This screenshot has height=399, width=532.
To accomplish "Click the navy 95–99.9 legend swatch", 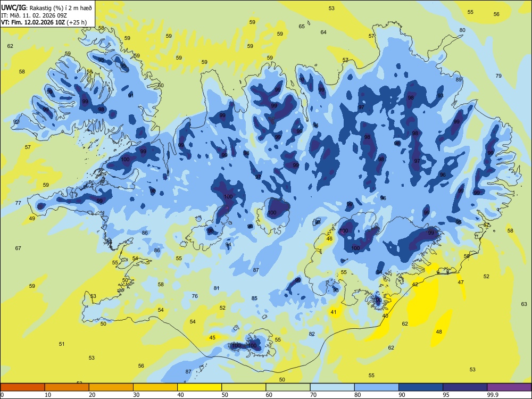I will click(x=465, y=387).
